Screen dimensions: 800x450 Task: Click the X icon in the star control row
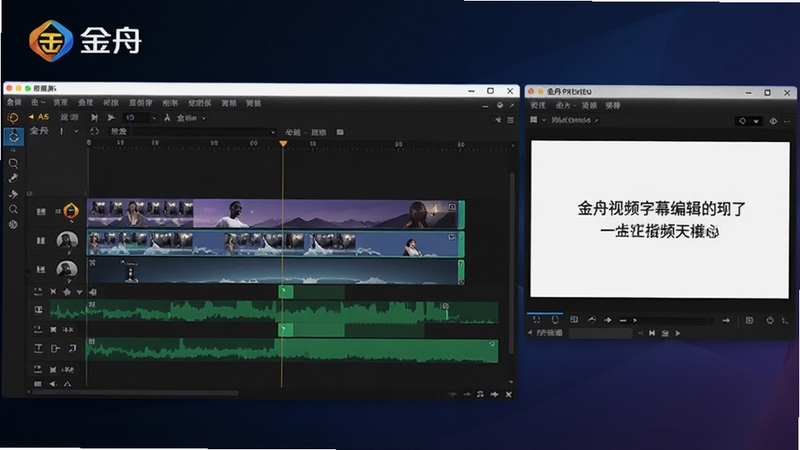coord(53,292)
